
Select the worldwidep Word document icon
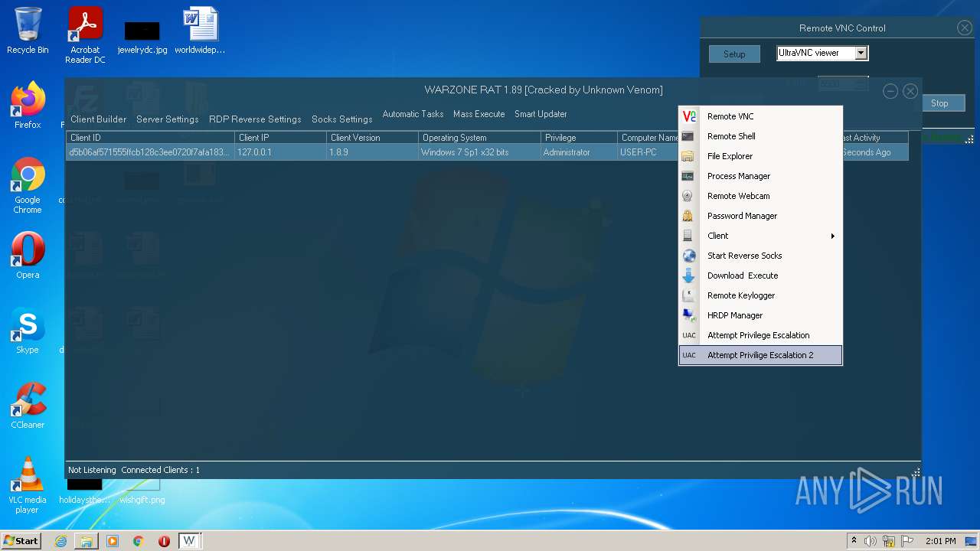200,31
